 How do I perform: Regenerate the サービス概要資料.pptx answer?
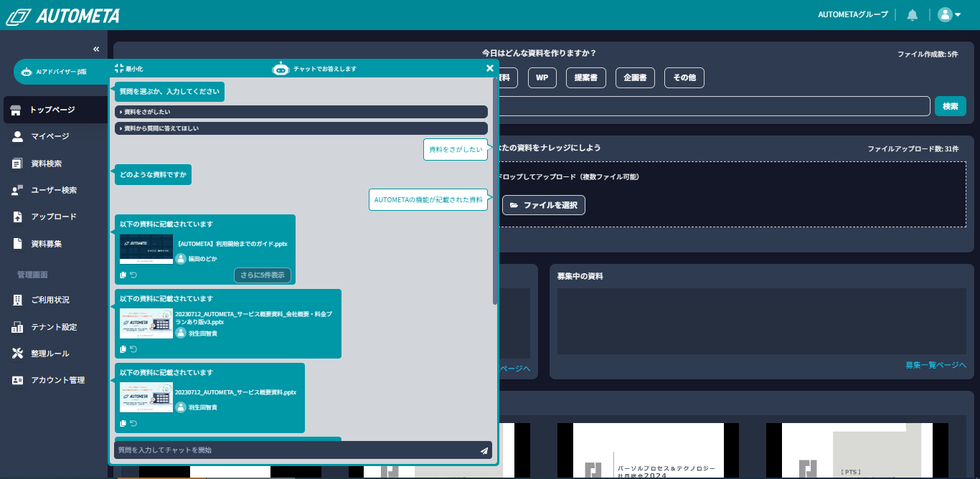[133, 423]
